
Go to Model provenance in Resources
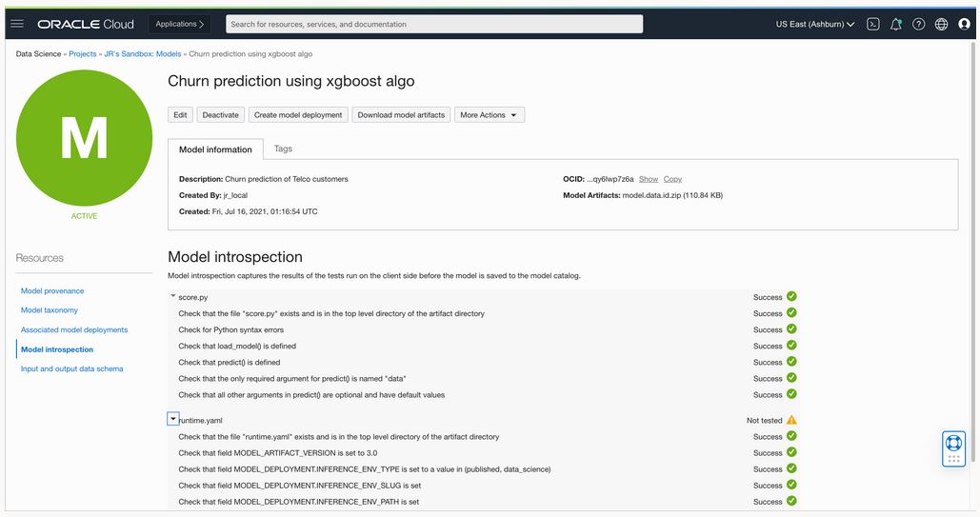(52, 291)
